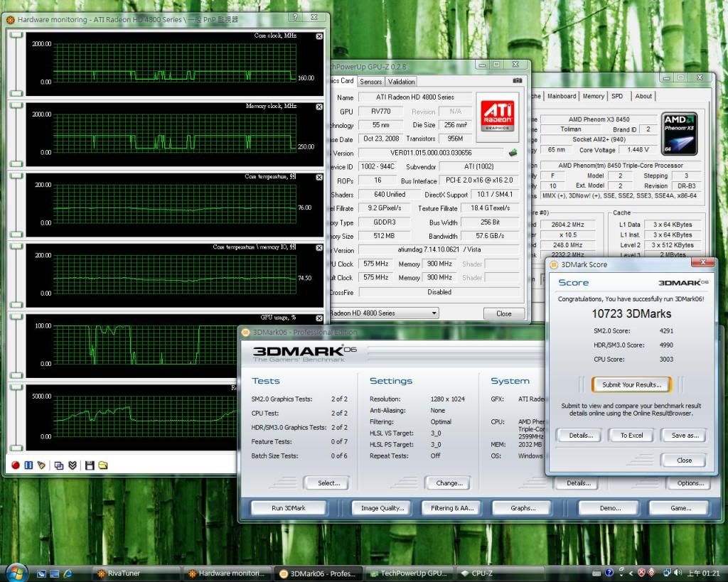Click Save as button in score dialog
Screen dimensions: 728x582
pos(685,436)
